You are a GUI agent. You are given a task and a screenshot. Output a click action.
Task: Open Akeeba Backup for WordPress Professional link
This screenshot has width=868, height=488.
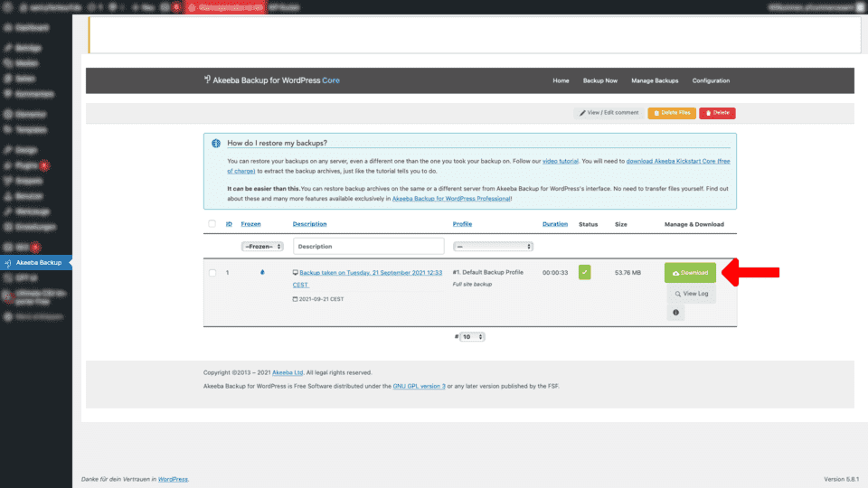tap(451, 199)
